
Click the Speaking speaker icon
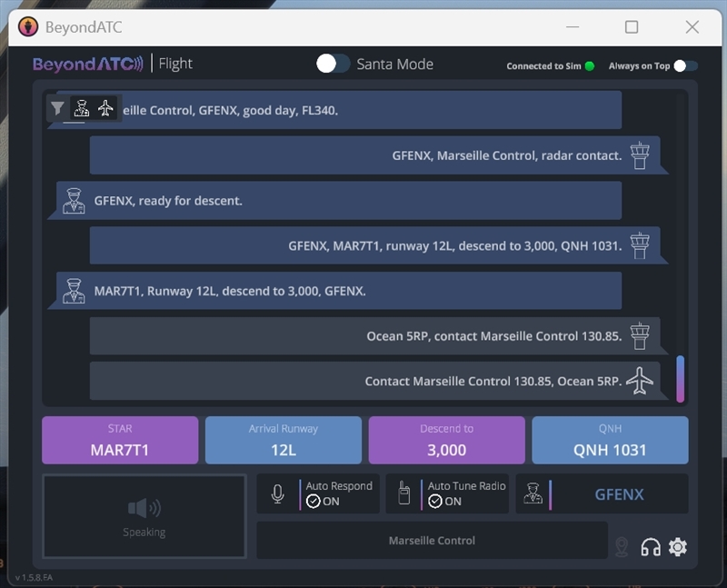click(x=144, y=506)
